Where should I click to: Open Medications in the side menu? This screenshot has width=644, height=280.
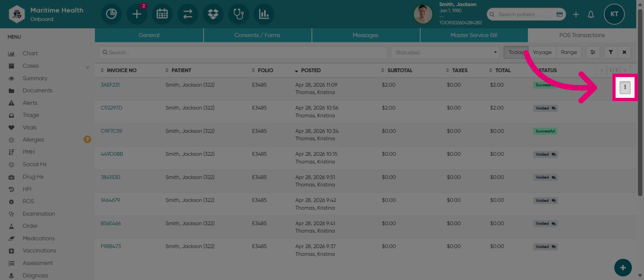[x=39, y=238]
